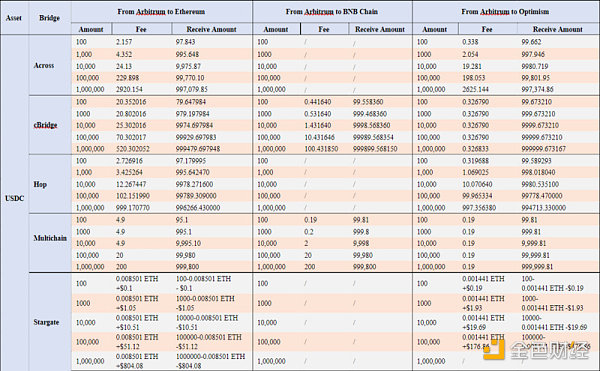
Task: Select the cBridge bridge cell
Action: tap(45, 125)
